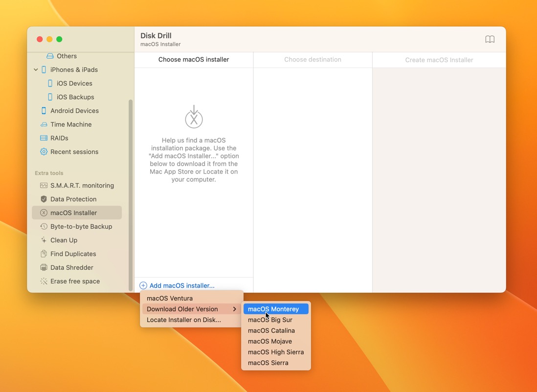Select macOS Ventura from the menu

(192, 298)
